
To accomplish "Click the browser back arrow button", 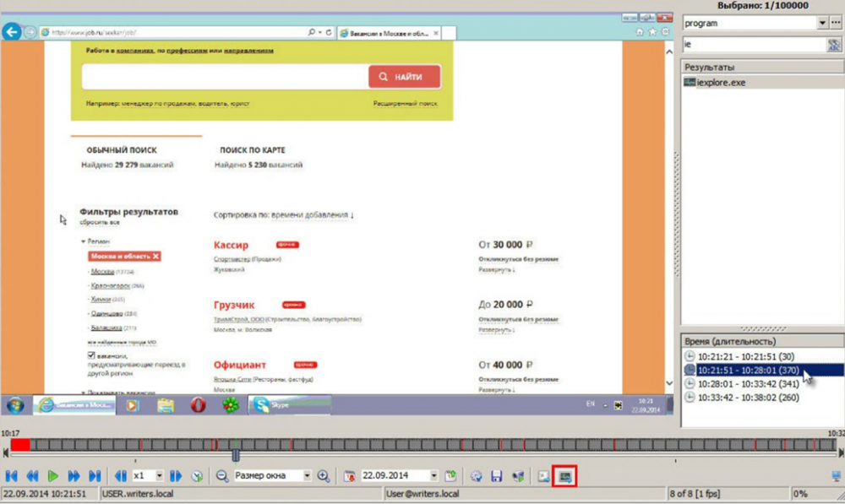I will [11, 32].
